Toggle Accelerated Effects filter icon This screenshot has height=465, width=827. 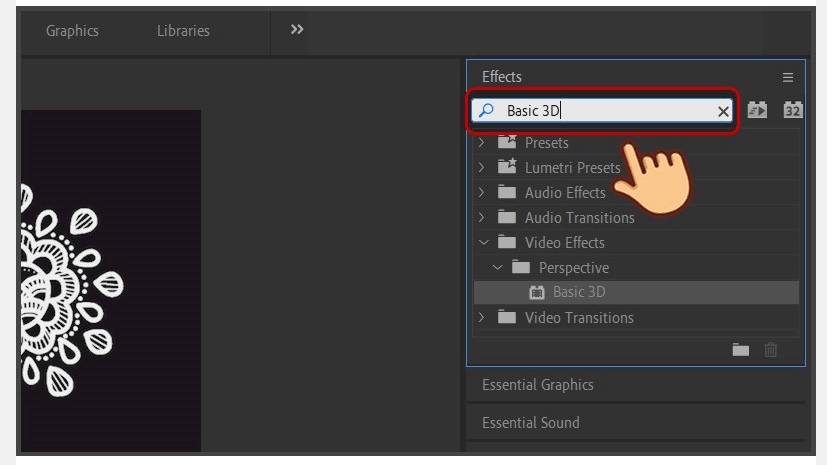pyautogui.click(x=757, y=110)
